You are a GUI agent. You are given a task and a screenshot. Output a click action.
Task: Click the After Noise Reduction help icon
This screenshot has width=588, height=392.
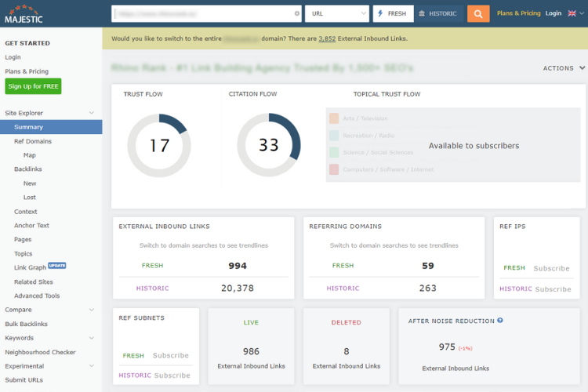click(500, 321)
